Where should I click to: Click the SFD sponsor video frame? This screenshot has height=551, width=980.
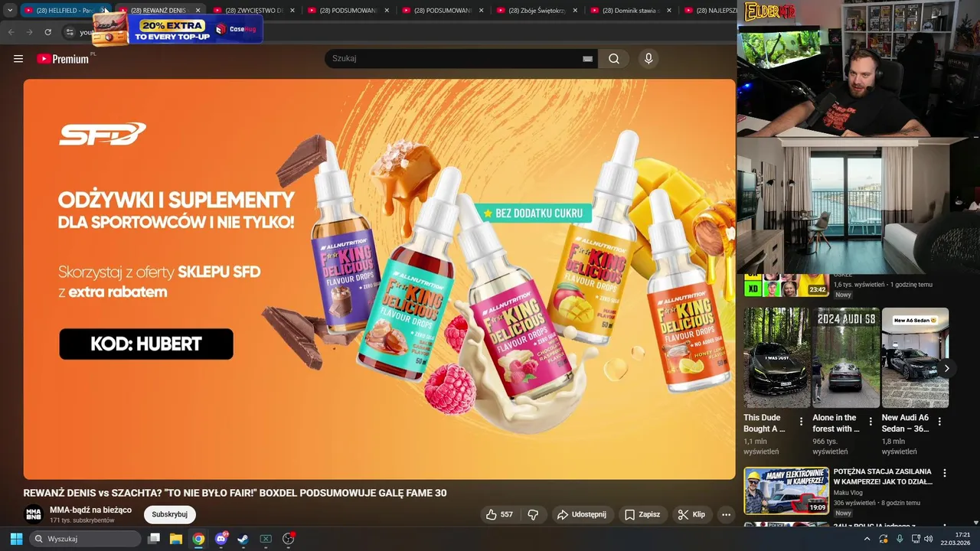(x=379, y=279)
